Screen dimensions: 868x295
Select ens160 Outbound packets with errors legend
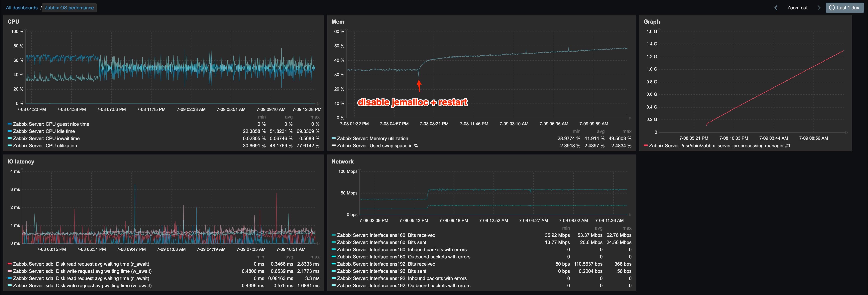pyautogui.click(x=404, y=257)
